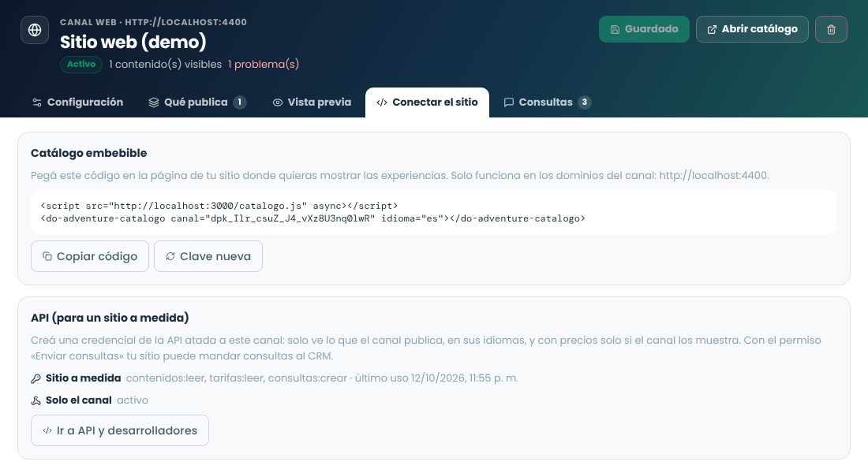Image resolution: width=868 pixels, height=473 pixels.
Task: Click the sliders icon on Configuración
Action: (37, 102)
